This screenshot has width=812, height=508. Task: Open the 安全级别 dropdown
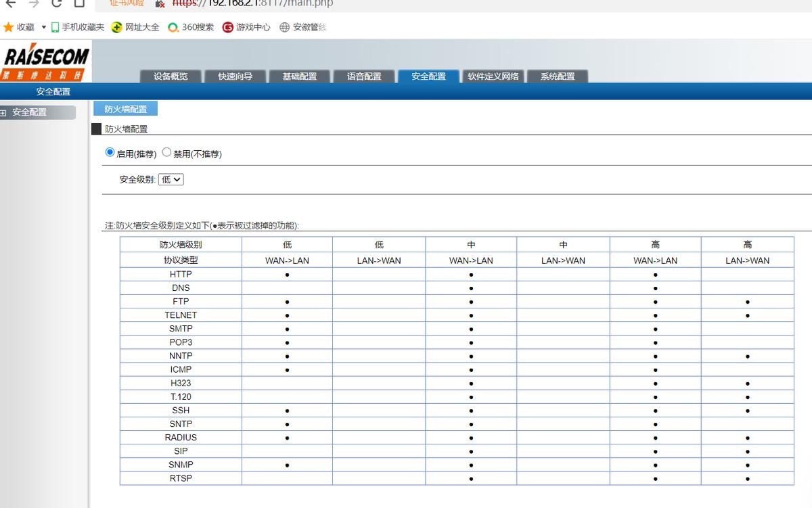pos(171,179)
